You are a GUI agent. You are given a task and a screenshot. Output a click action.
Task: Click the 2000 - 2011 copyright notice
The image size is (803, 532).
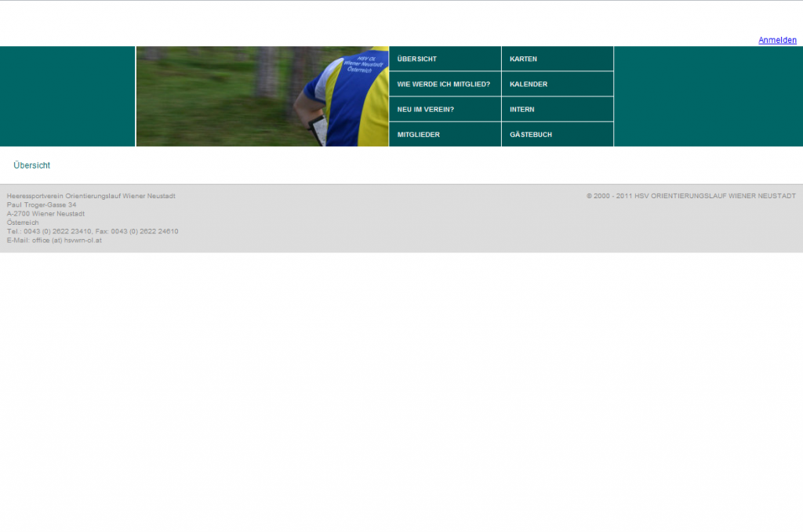[691, 196]
